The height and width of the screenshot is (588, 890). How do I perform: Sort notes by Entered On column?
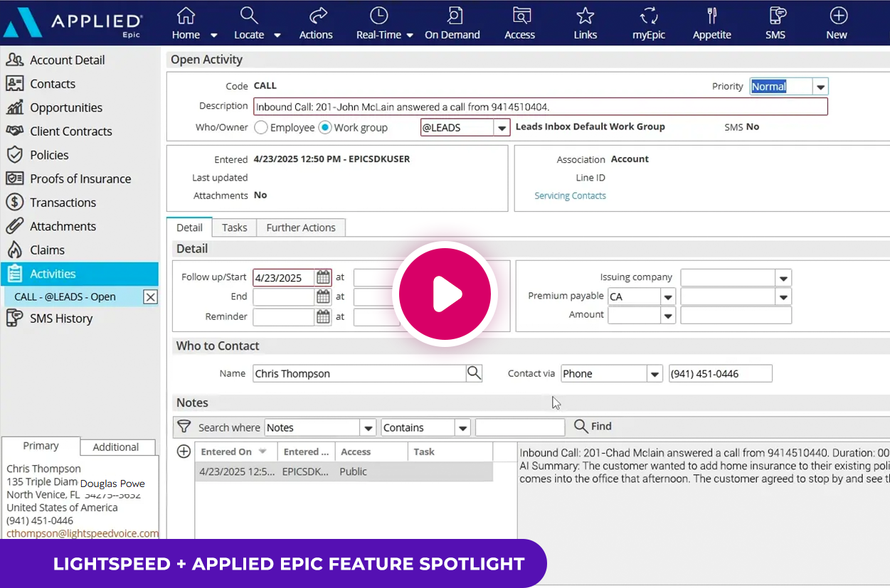235,451
